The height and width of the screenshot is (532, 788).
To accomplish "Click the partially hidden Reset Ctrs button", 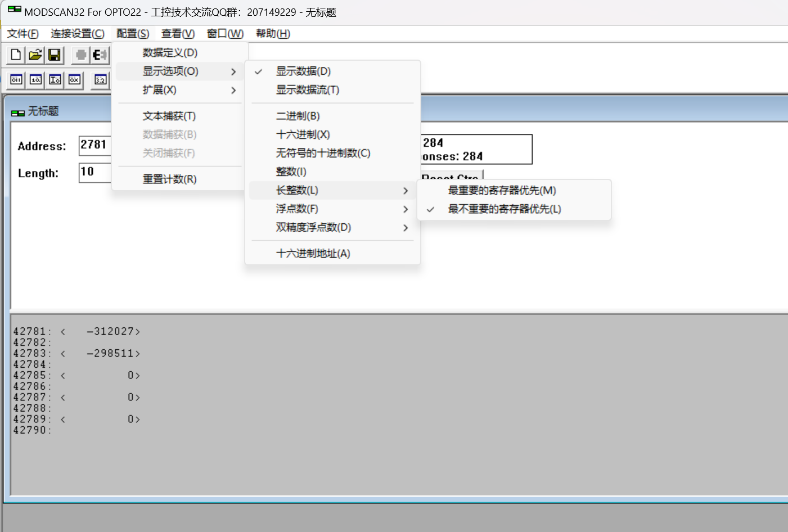I will click(452, 175).
